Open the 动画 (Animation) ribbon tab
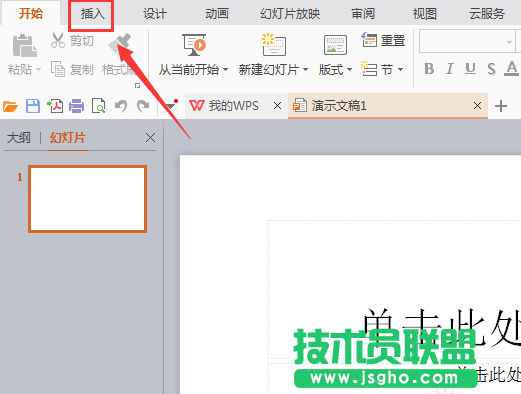The image size is (521, 394). tap(217, 14)
